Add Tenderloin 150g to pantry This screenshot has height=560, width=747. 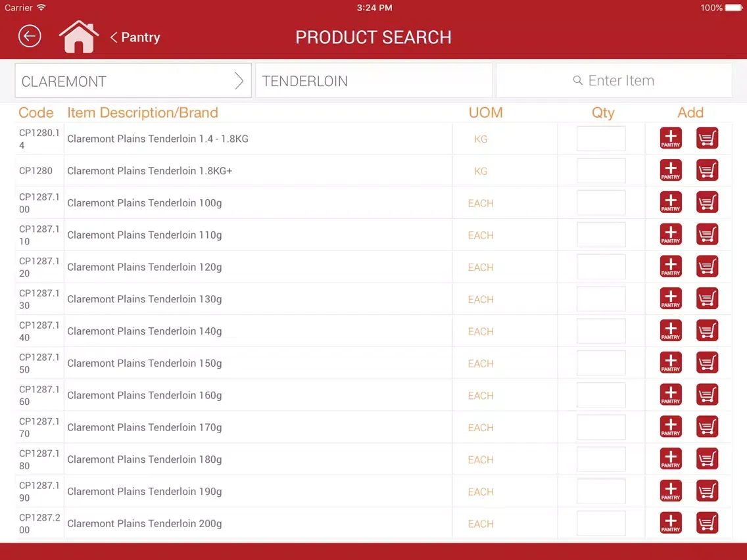[x=671, y=363]
